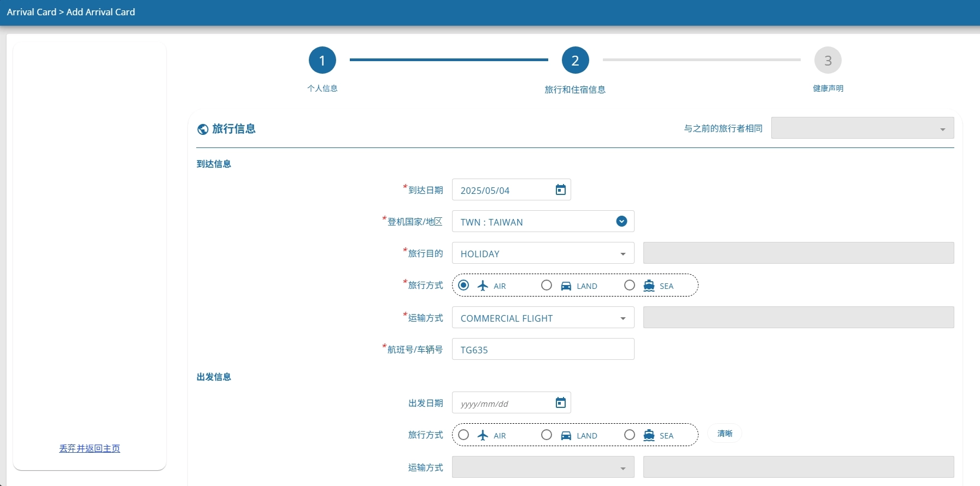Viewport: 980px width, 486px height.
Task: Open the 与之前的旅行者相同 dropdown
Action: [x=862, y=128]
